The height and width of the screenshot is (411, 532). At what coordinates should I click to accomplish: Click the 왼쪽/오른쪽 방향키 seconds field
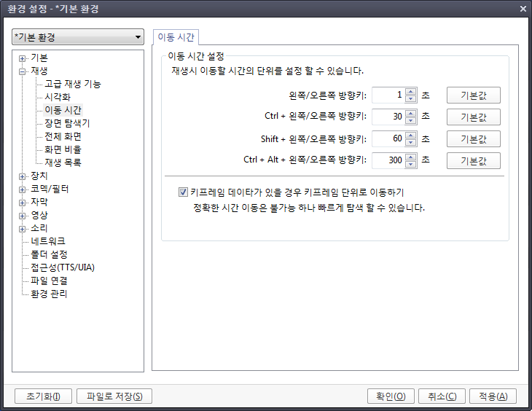pyautogui.click(x=388, y=95)
